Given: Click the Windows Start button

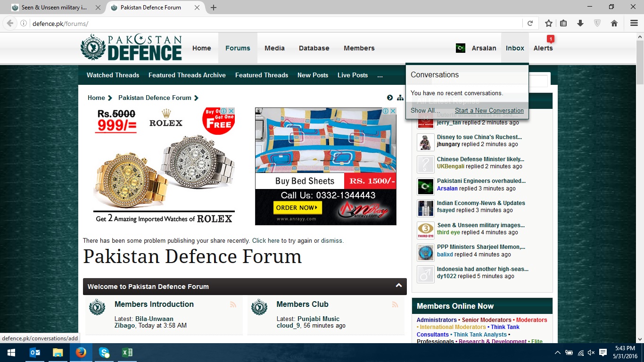Looking at the screenshot, I should (11, 353).
